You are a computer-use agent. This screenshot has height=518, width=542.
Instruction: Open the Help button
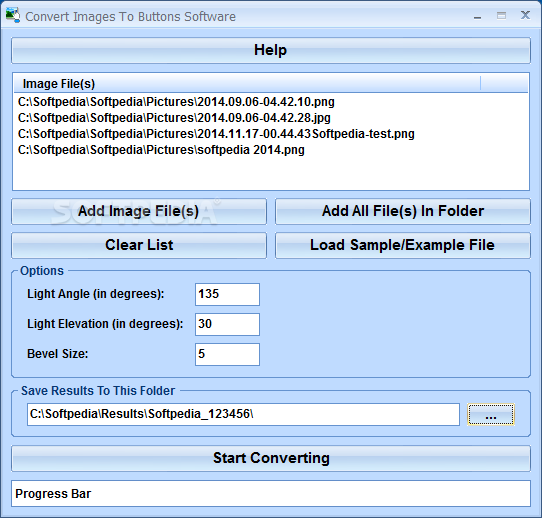click(x=271, y=50)
